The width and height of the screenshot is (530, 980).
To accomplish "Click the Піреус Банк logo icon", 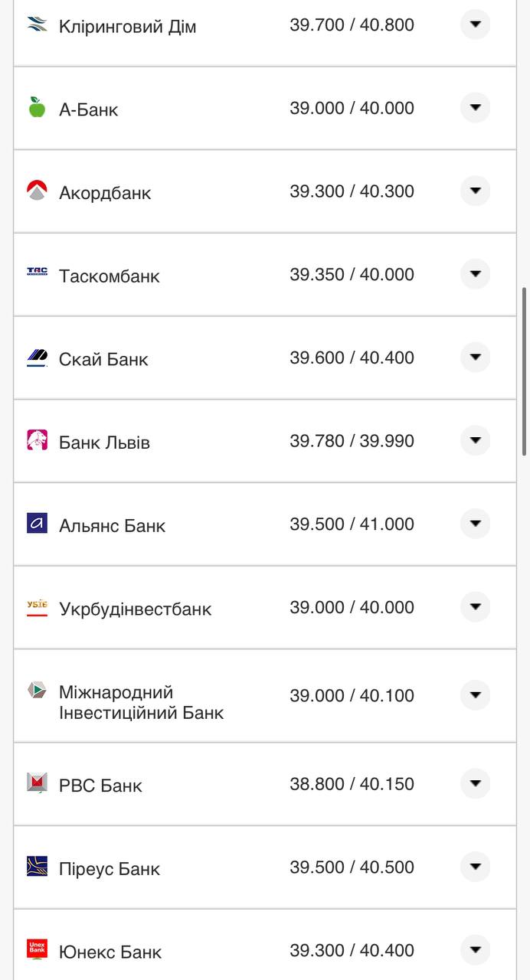I will point(37,866).
